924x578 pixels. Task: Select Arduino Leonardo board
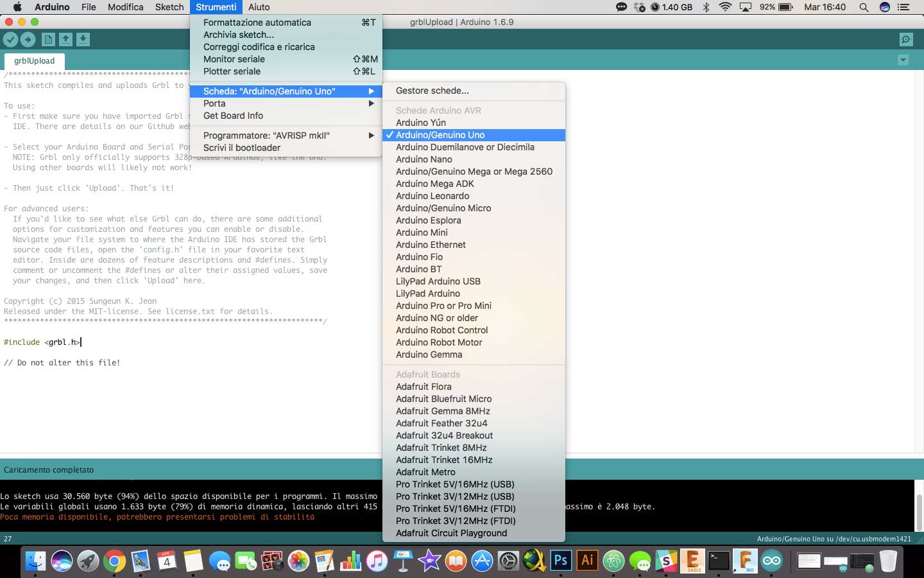tap(474, 196)
